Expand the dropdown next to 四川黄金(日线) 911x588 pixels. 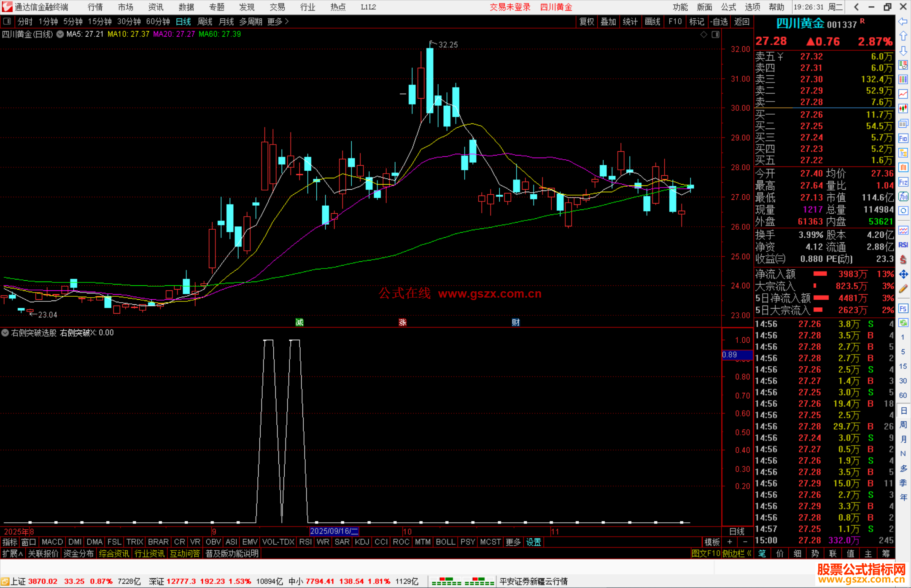pyautogui.click(x=60, y=34)
